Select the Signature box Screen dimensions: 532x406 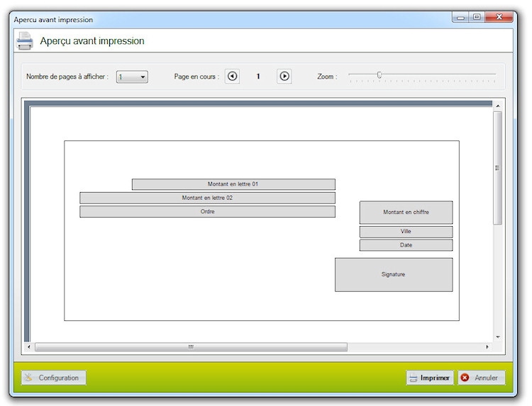coord(393,274)
